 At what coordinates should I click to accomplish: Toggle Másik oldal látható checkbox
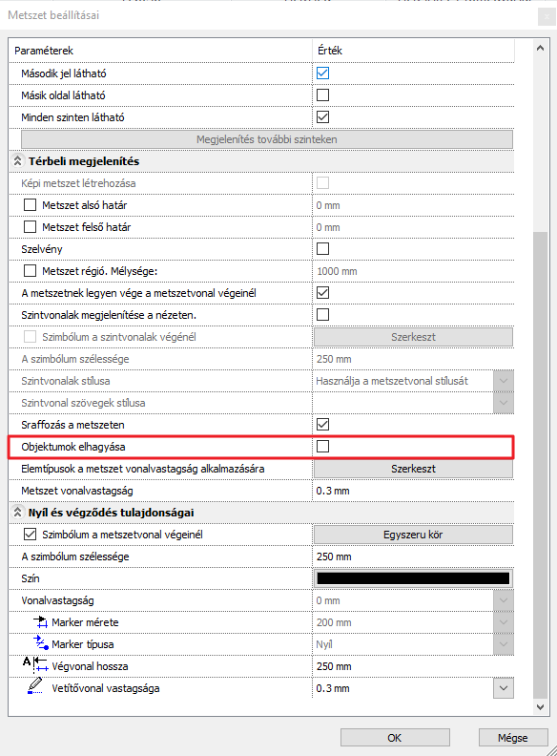322,95
